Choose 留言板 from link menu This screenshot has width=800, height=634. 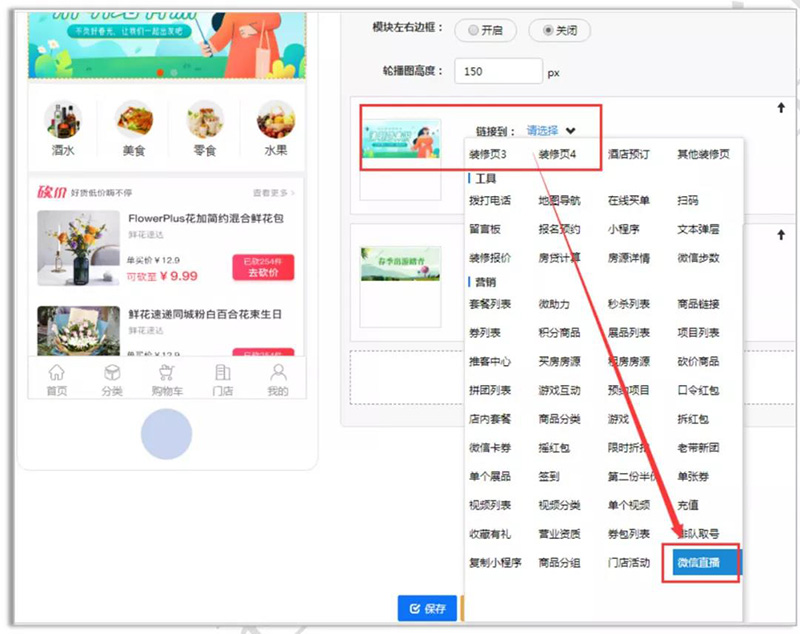pos(485,229)
